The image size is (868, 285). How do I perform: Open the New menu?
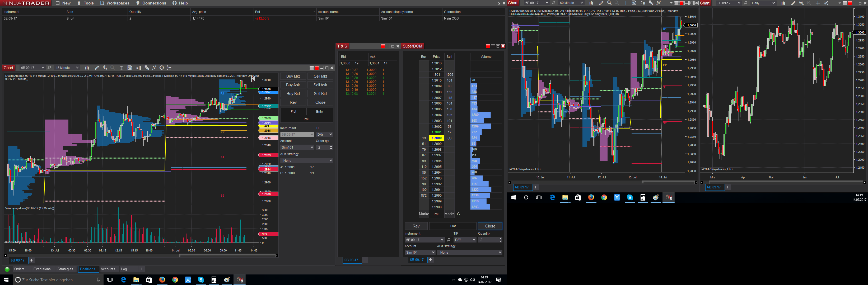tap(63, 3)
